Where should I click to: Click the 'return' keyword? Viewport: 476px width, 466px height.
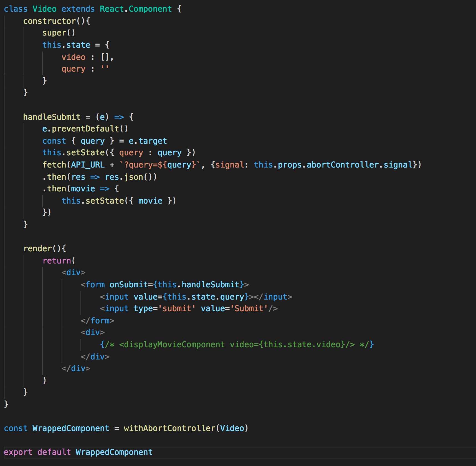tap(57, 261)
